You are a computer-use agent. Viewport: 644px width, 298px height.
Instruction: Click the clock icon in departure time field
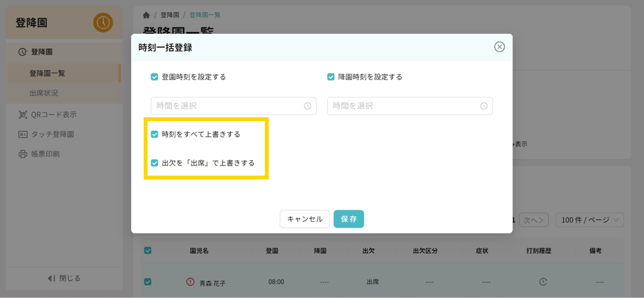coord(484,106)
